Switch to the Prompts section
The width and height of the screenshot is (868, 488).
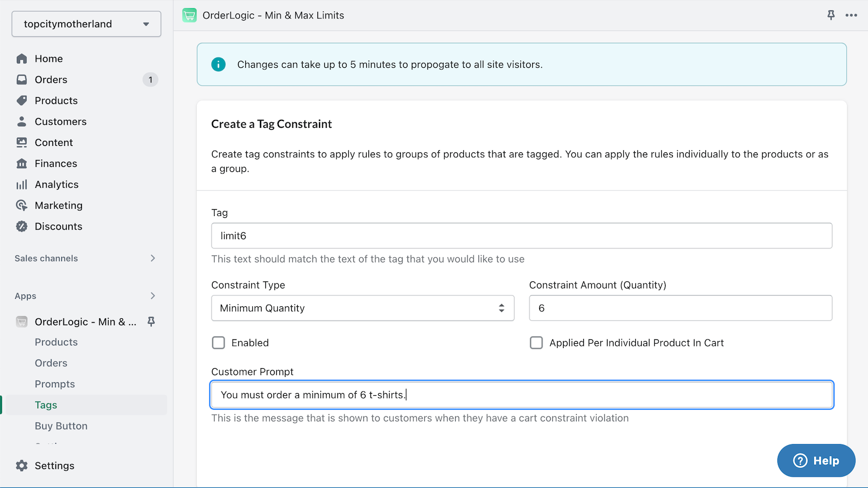pos(55,383)
